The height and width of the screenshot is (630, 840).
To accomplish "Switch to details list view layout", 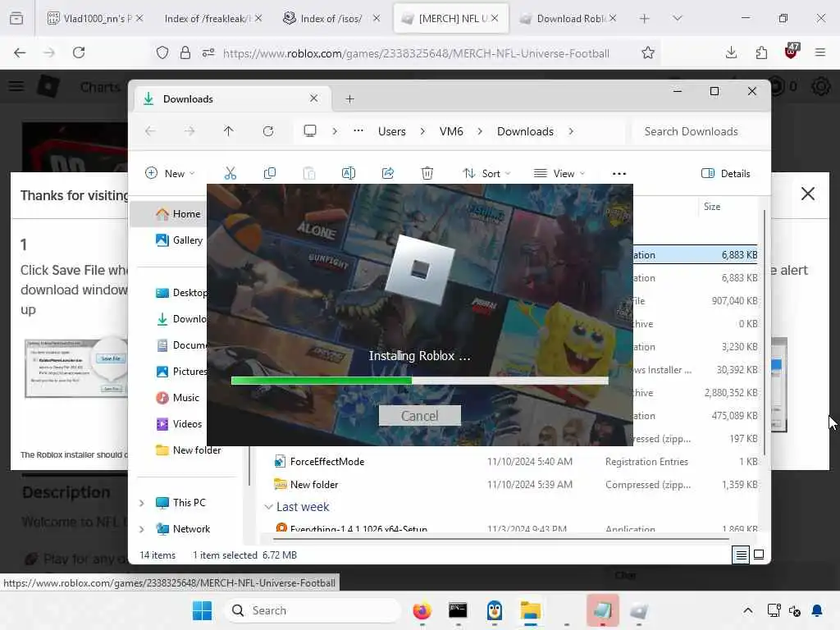I will pos(741,555).
